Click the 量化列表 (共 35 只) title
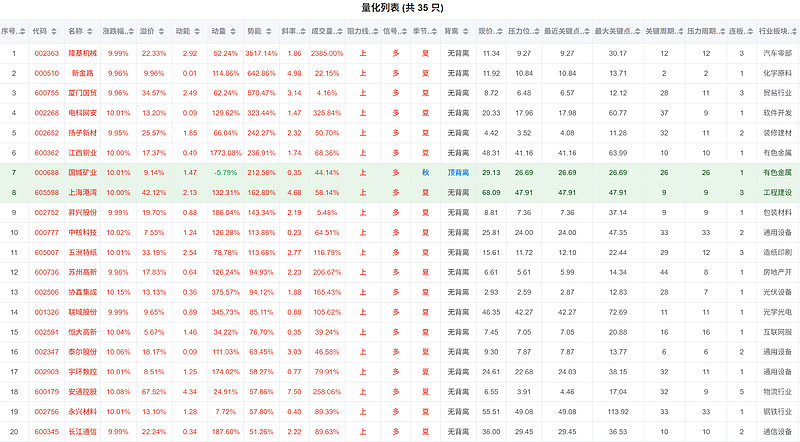The width and height of the screenshot is (800, 442). (402, 8)
